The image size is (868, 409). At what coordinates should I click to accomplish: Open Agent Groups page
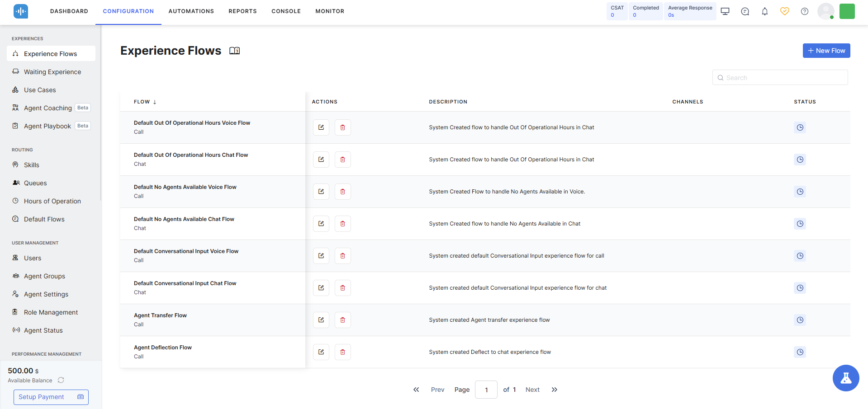coord(51,276)
